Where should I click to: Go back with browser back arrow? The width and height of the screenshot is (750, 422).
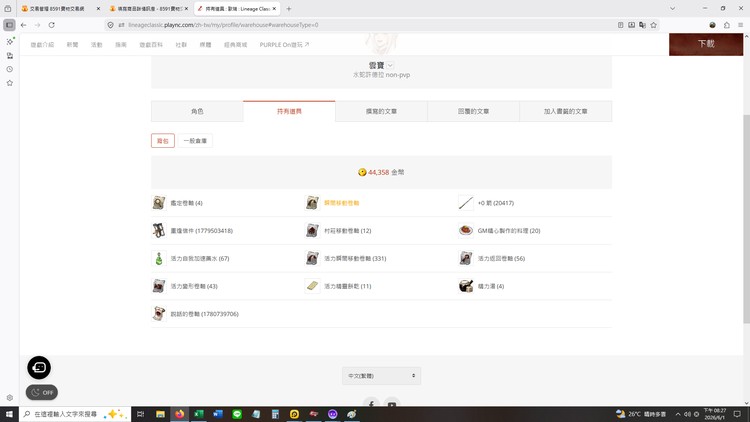coord(23,25)
